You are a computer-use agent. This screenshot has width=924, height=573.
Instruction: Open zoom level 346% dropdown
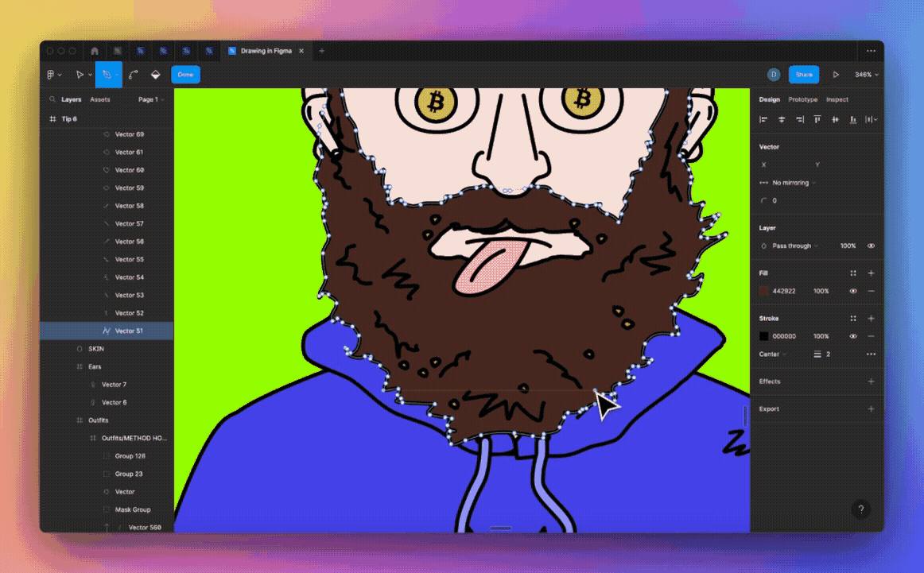coord(867,75)
